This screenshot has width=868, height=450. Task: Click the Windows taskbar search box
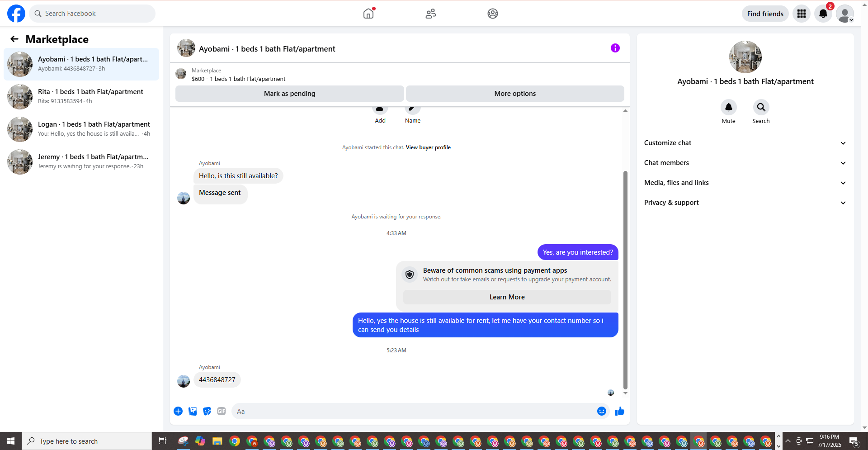87,441
